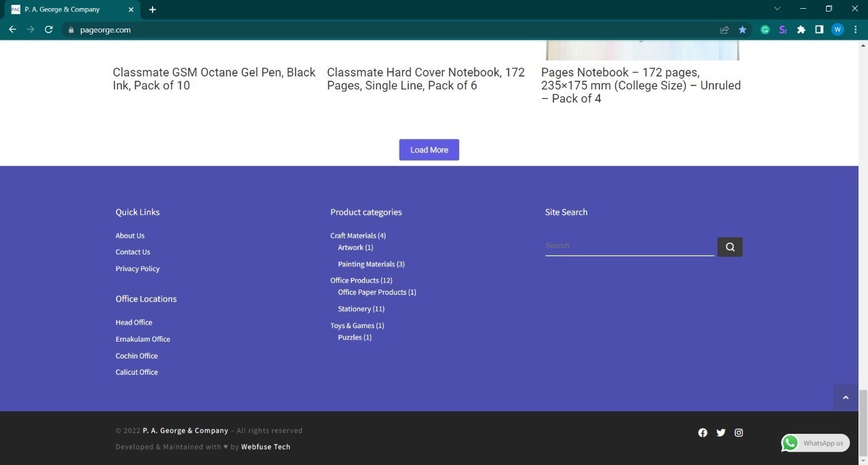Image resolution: width=868 pixels, height=465 pixels.
Task: Open the Head Office location link
Action: click(x=134, y=323)
